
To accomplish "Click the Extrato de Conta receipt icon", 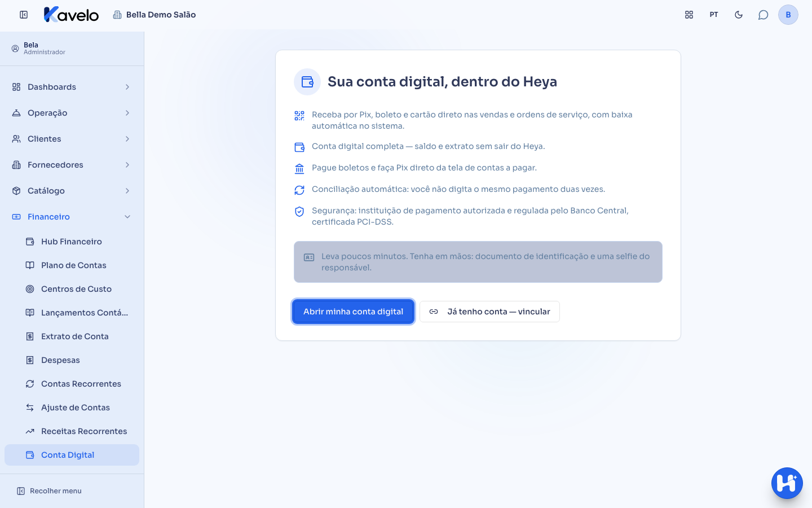I will (30, 336).
